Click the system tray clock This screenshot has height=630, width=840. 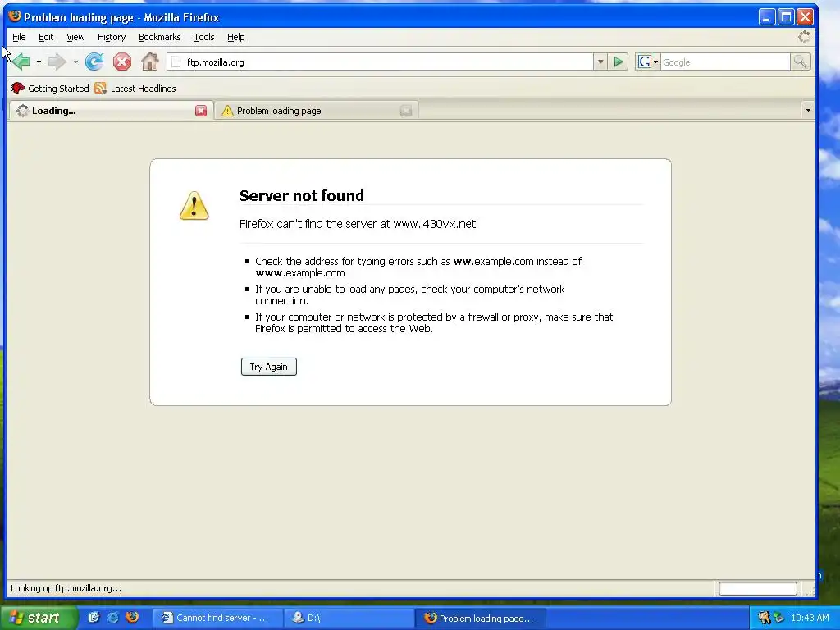click(x=810, y=619)
